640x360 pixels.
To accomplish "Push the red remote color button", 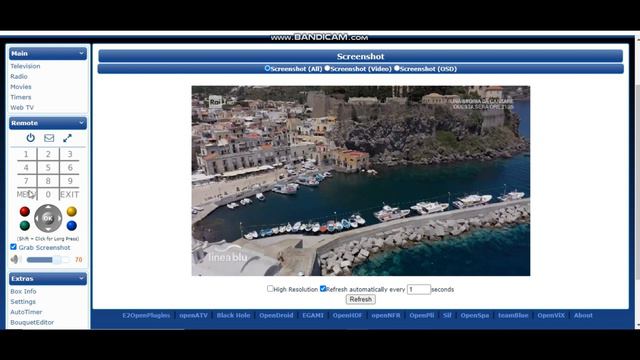I will 24,211.
